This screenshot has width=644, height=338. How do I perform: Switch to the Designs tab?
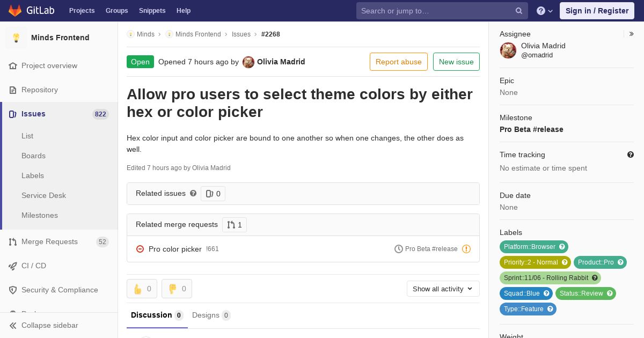coord(211,315)
